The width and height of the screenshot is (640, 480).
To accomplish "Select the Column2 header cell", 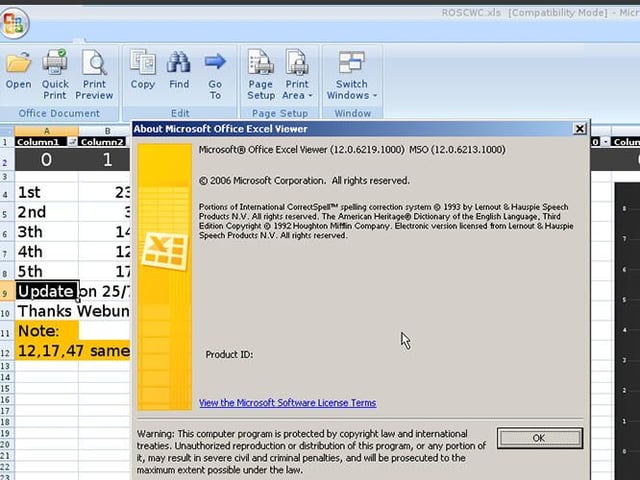I will point(105,142).
